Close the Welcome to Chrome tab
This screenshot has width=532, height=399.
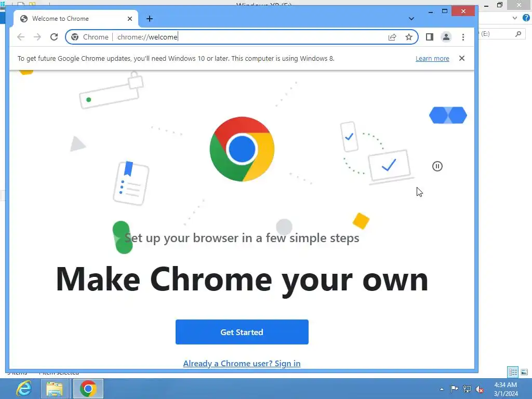(129, 19)
